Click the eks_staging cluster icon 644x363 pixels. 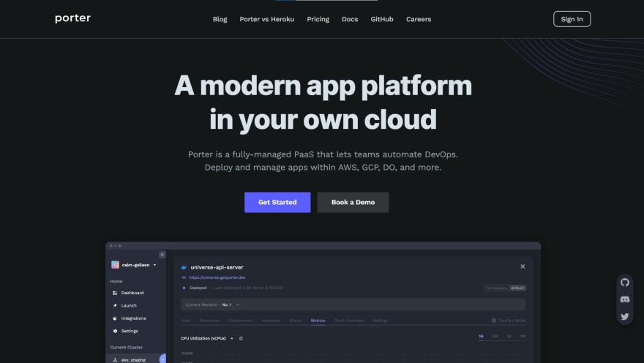(x=115, y=360)
